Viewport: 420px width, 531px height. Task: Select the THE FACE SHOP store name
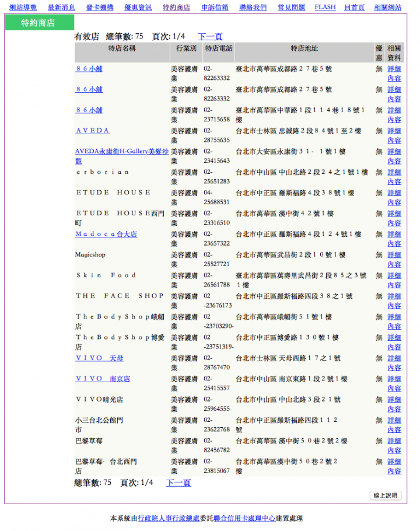tap(120, 296)
